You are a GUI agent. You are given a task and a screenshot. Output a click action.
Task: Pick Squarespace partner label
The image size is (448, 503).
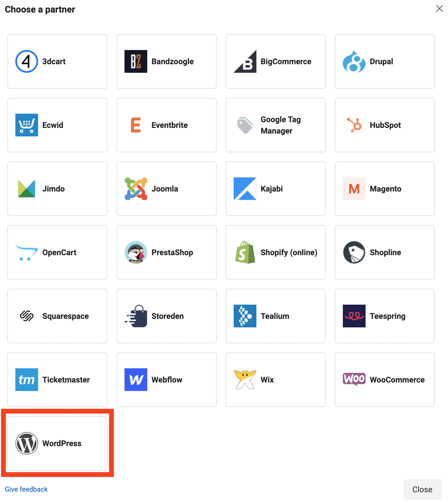[x=66, y=316]
